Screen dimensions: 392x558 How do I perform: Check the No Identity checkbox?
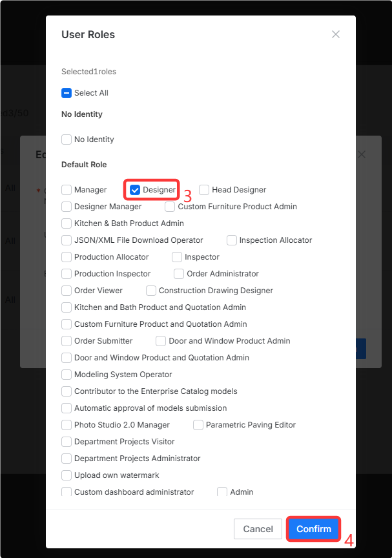click(67, 139)
